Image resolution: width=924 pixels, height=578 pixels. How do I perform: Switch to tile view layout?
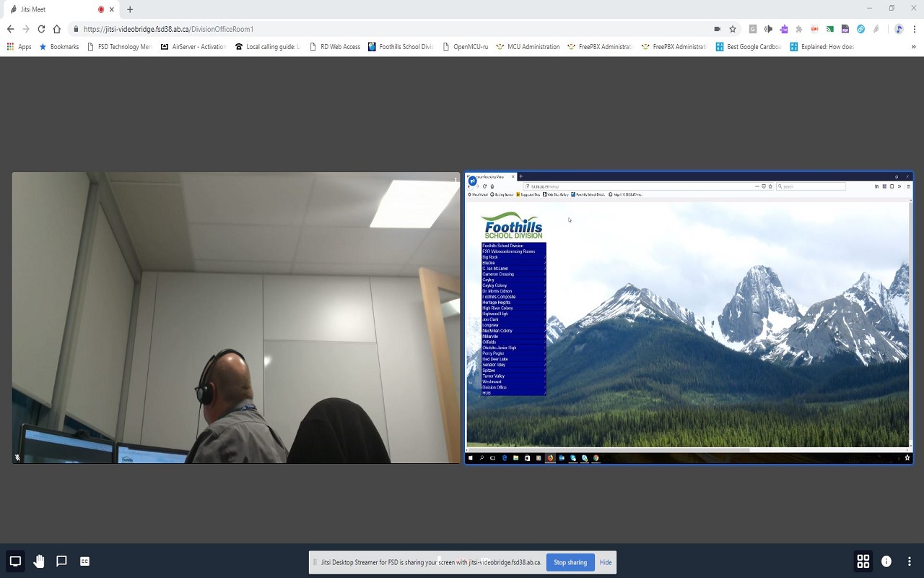(863, 561)
